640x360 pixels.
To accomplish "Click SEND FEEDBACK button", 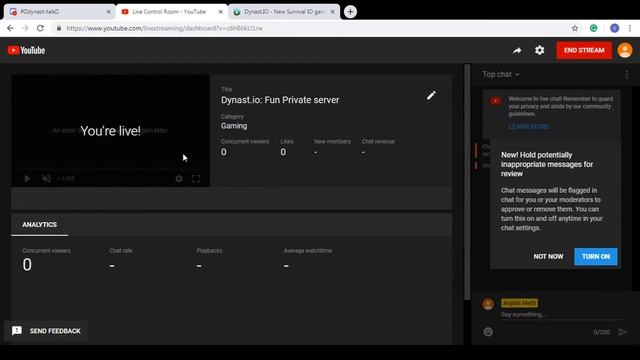I will (46, 331).
